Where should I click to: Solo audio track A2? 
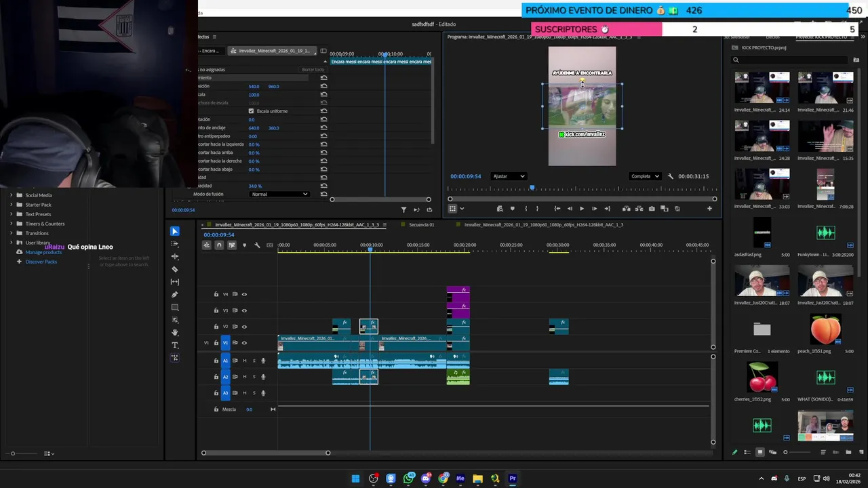point(254,377)
